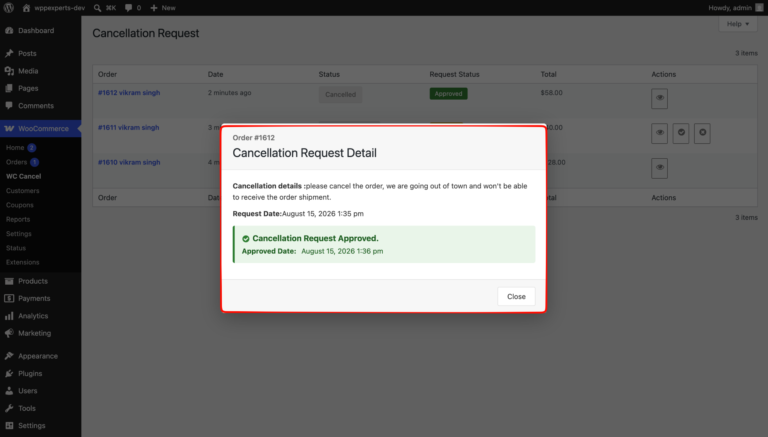The height and width of the screenshot is (437, 768).
Task: Open order #1611 vikram singh link
Action: point(128,127)
